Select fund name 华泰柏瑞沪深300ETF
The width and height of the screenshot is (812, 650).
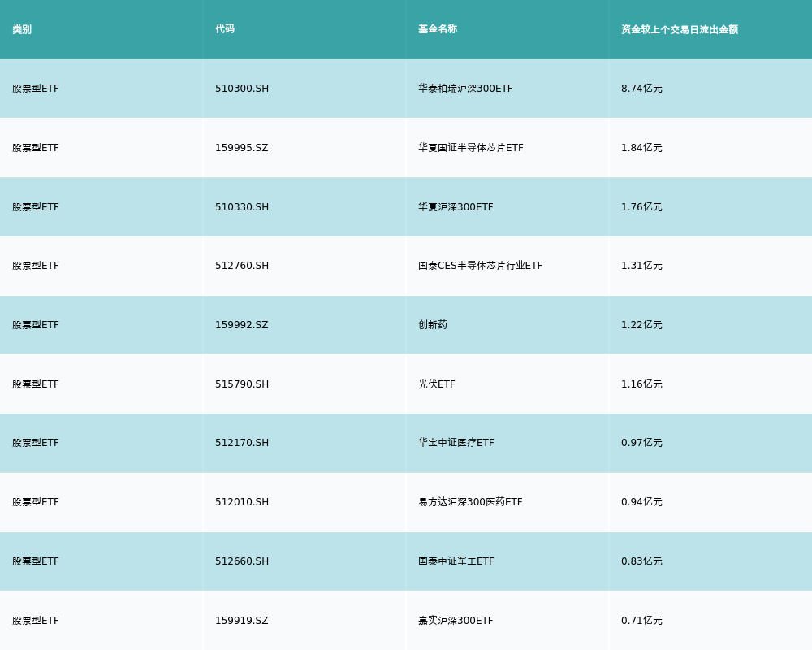coord(465,88)
